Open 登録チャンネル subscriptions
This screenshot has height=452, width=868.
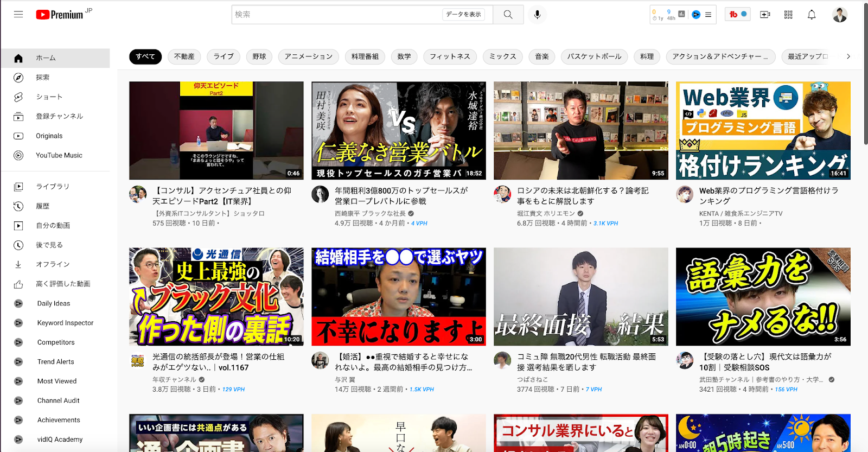pyautogui.click(x=55, y=117)
